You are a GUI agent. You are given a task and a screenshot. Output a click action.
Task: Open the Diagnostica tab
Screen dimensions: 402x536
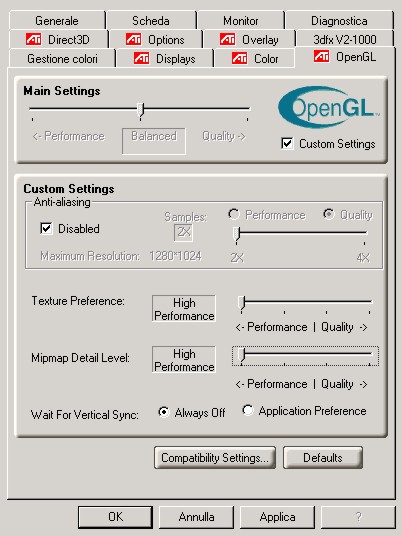point(339,21)
